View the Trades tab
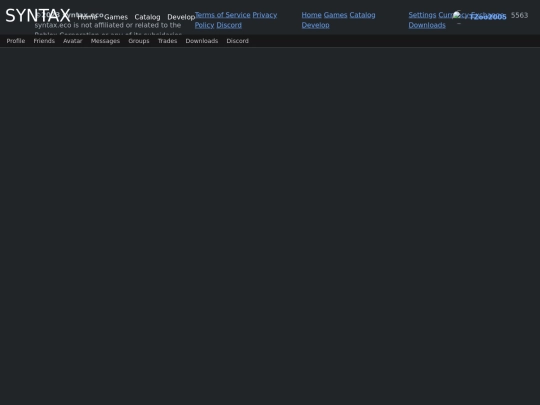The image size is (540, 405). coord(167,41)
